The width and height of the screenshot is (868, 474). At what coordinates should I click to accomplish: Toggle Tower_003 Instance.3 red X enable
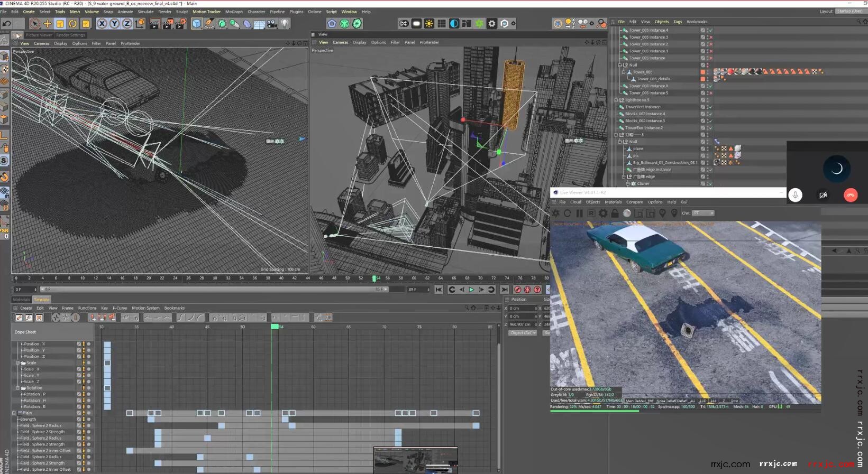click(710, 37)
